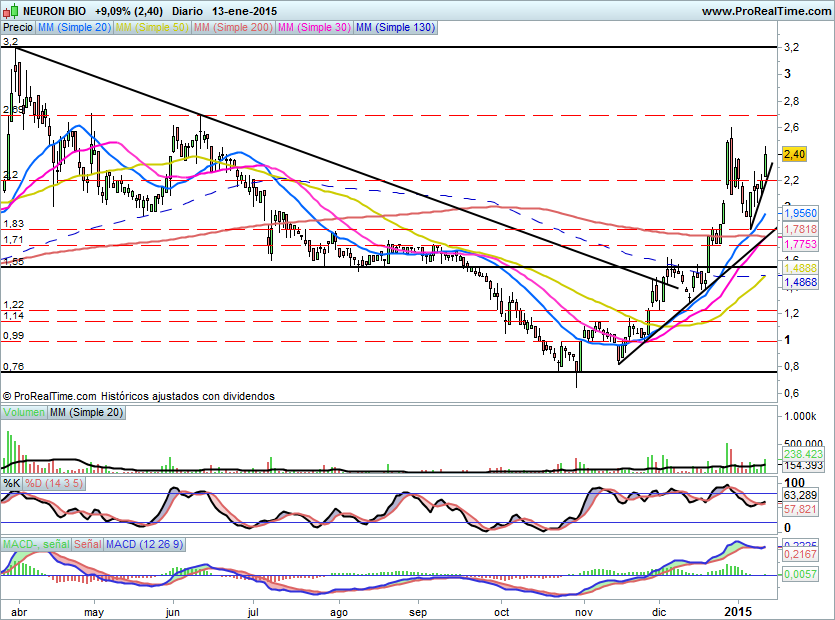Select the Volumen panel label
This screenshot has width=835, height=620.
pos(24,412)
